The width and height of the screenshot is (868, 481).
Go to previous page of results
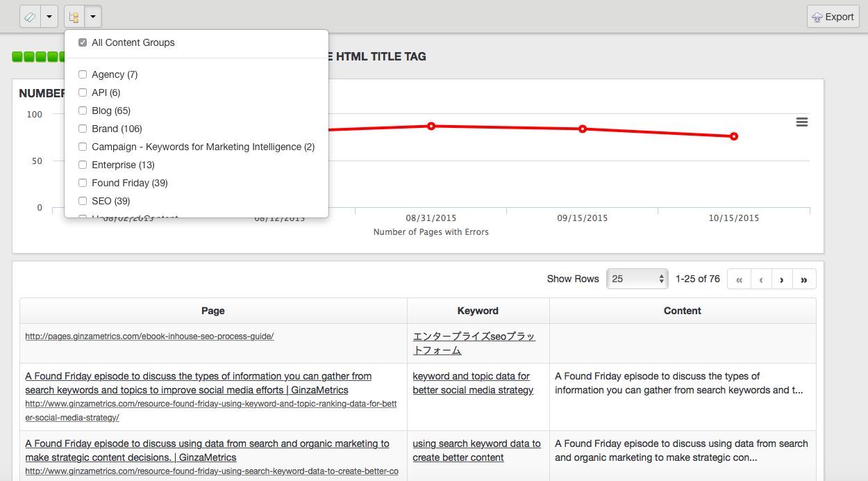[x=761, y=279]
